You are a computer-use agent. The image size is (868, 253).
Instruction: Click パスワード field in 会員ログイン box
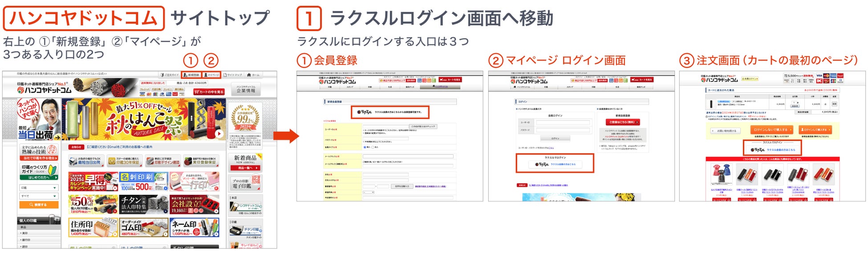point(563,130)
